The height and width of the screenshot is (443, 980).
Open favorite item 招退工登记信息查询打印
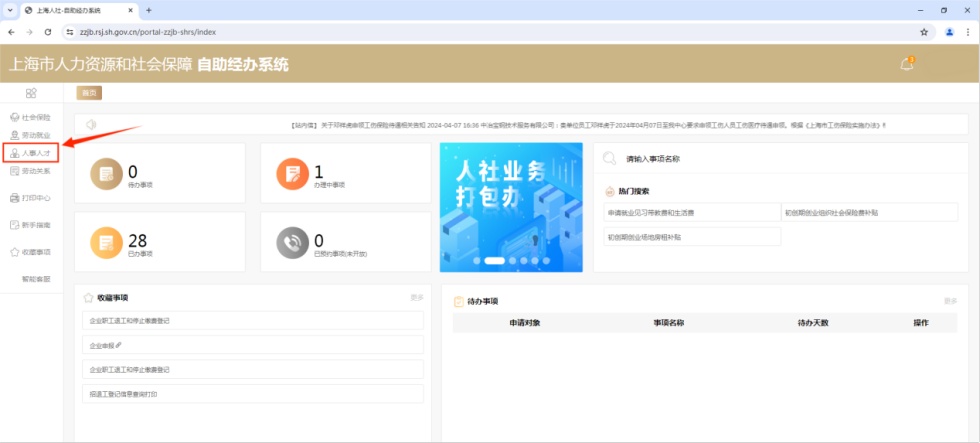[x=124, y=394]
